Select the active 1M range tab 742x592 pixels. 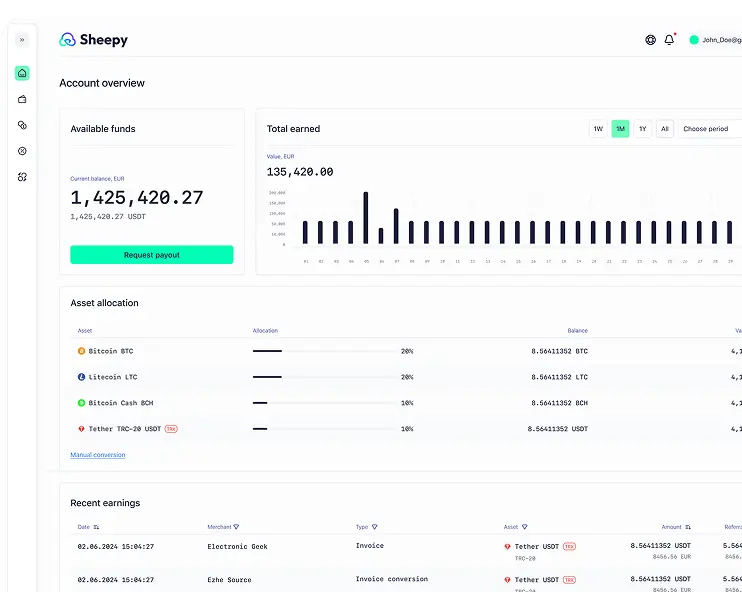click(x=620, y=129)
